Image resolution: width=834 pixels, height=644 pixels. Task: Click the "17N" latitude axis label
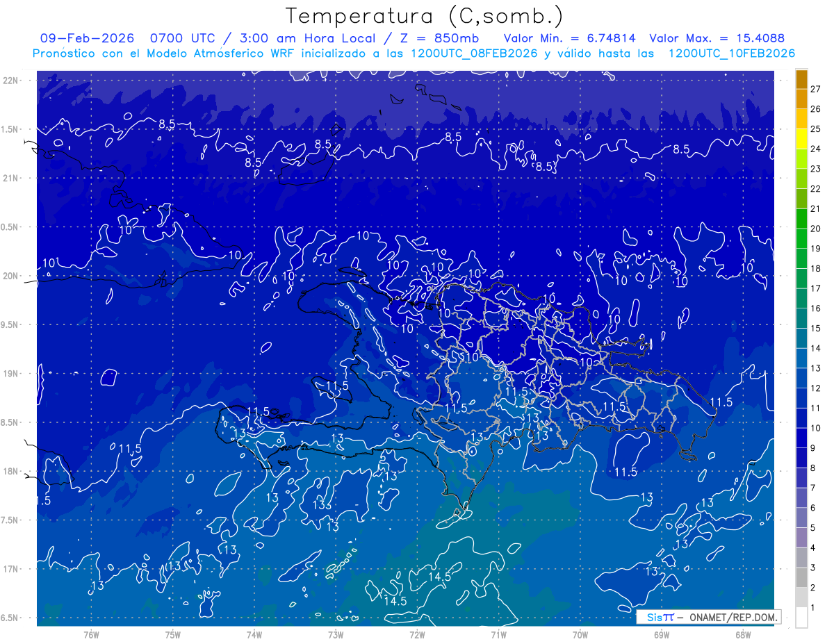pyautogui.click(x=11, y=569)
